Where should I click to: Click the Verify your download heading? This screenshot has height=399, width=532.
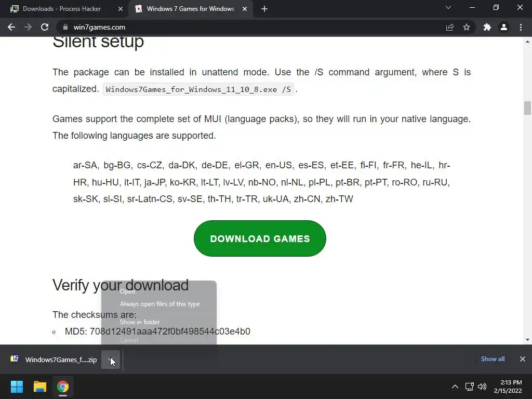(121, 285)
